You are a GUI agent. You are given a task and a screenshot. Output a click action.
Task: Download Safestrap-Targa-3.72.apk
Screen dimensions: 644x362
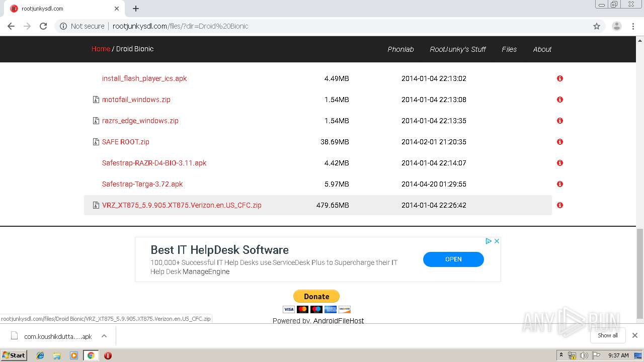(x=142, y=184)
